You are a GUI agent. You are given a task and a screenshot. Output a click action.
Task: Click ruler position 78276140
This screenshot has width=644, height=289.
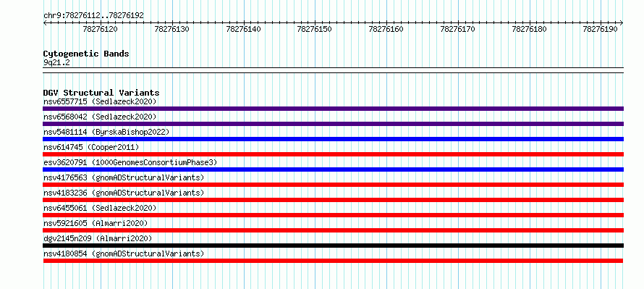coord(244,29)
